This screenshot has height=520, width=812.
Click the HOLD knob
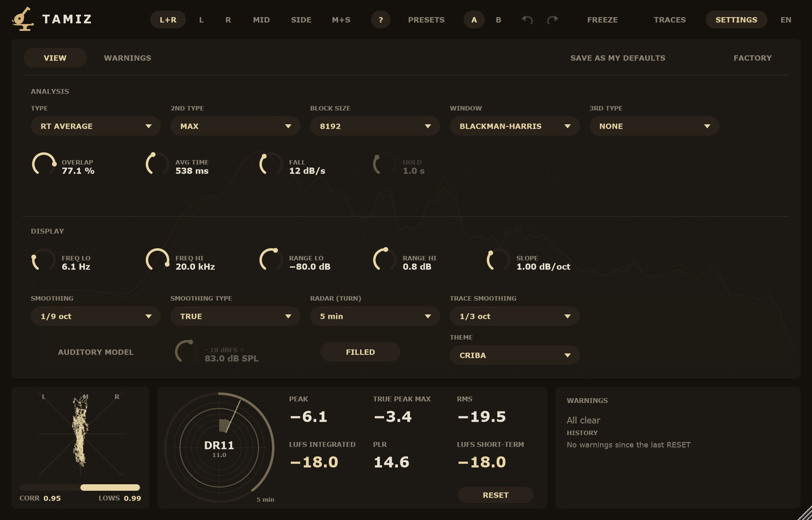[385, 164]
